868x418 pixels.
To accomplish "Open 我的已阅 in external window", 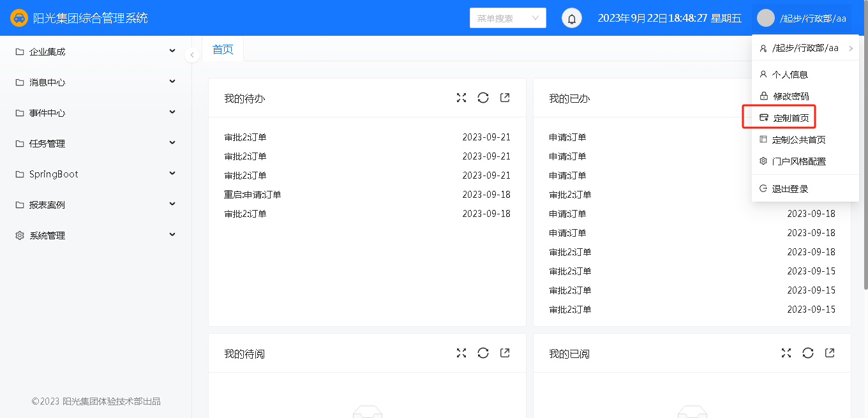I will tap(830, 353).
